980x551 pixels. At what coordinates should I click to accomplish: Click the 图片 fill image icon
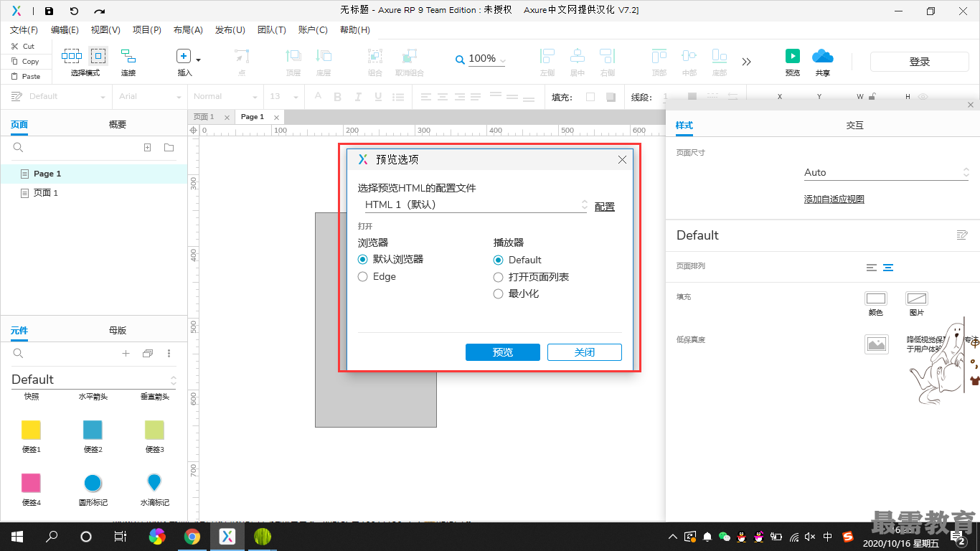click(x=917, y=298)
